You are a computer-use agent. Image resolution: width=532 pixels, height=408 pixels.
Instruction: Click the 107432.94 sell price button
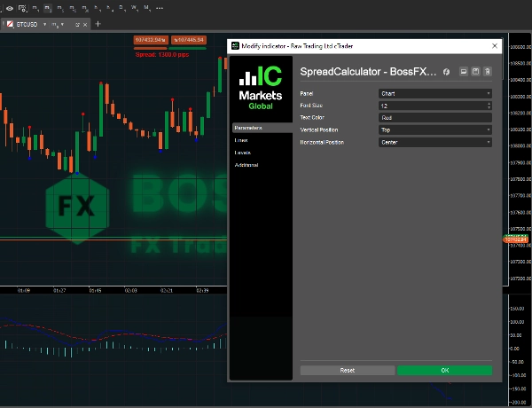pyautogui.click(x=151, y=40)
